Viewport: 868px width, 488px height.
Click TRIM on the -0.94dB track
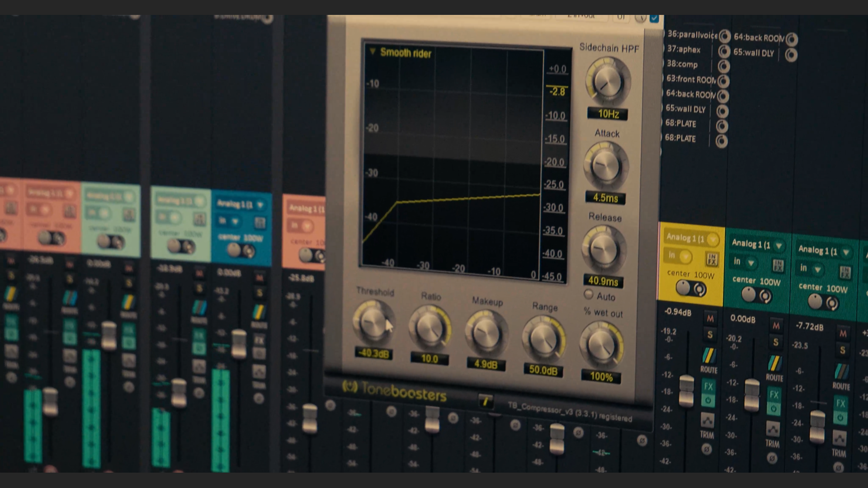click(x=707, y=435)
